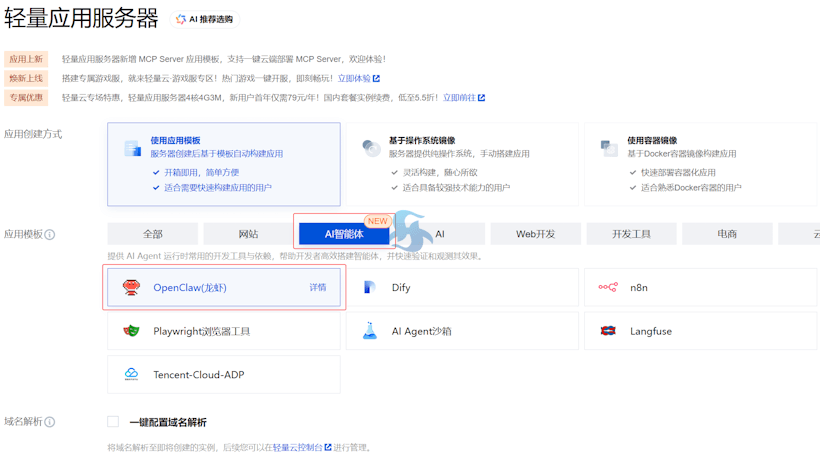The height and width of the screenshot is (461, 820).
Task: Select 使用应用模板 creation method card
Action: click(x=224, y=164)
